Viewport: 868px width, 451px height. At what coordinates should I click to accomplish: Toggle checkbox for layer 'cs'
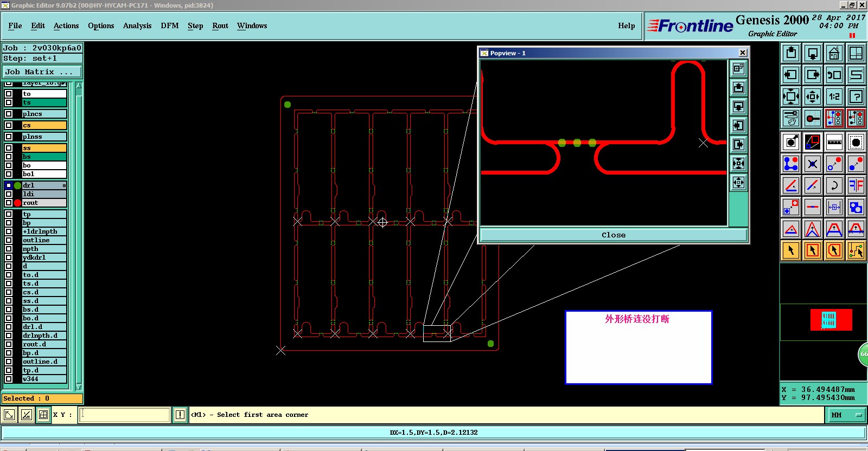click(9, 125)
